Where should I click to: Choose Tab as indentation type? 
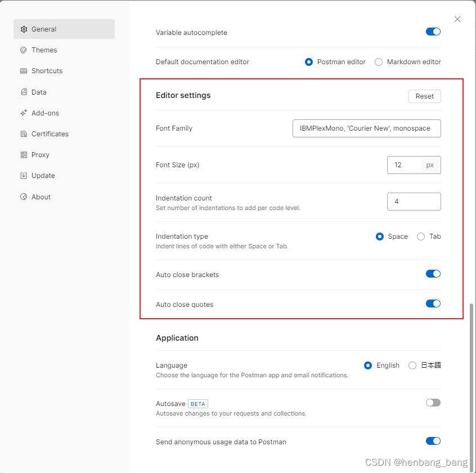421,236
